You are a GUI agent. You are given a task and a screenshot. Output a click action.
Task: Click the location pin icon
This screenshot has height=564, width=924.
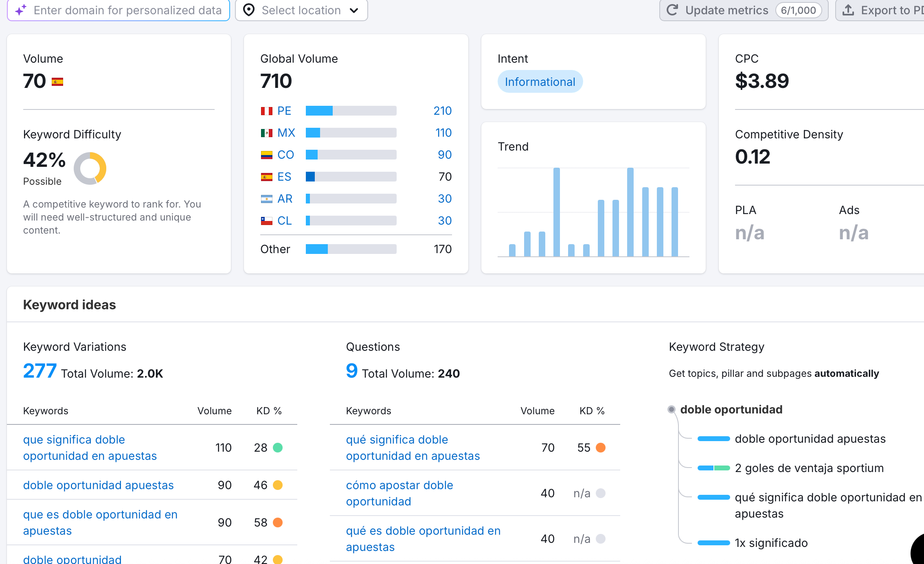coord(249,10)
